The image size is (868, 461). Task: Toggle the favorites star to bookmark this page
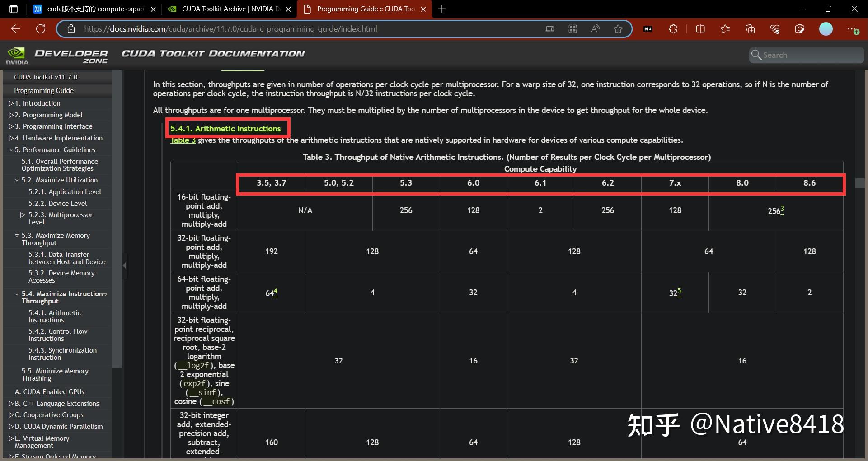(x=619, y=28)
